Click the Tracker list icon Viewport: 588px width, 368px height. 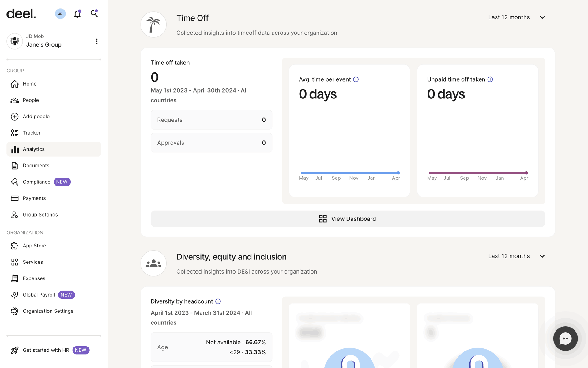[15, 133]
